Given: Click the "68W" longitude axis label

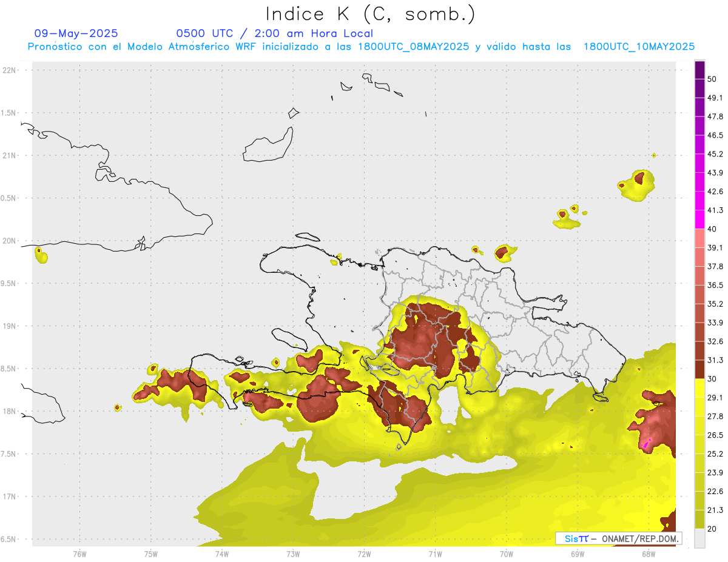Looking at the screenshot, I should [x=649, y=554].
